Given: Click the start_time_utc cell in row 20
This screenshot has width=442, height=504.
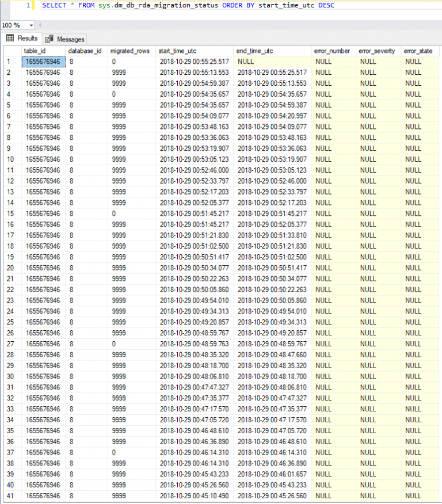Looking at the screenshot, I should pyautogui.click(x=194, y=268).
